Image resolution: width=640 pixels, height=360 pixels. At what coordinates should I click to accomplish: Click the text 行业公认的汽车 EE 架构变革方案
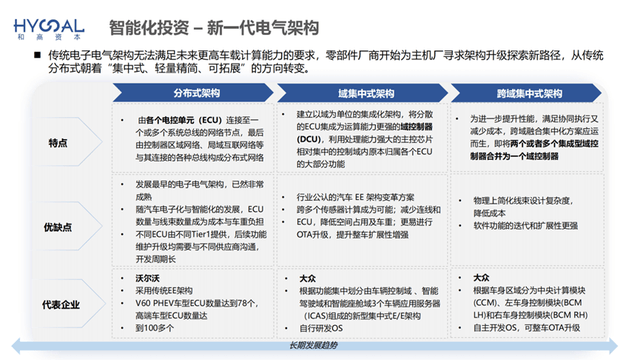click(355, 197)
